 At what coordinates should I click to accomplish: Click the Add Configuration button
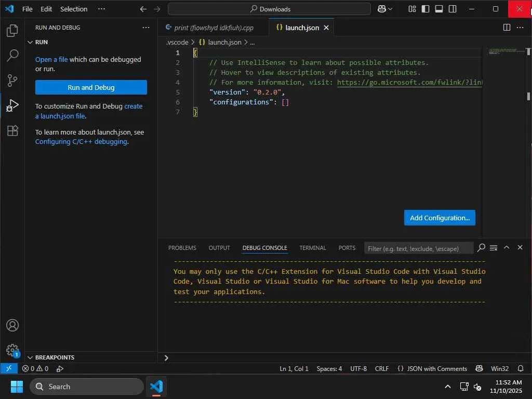(440, 218)
